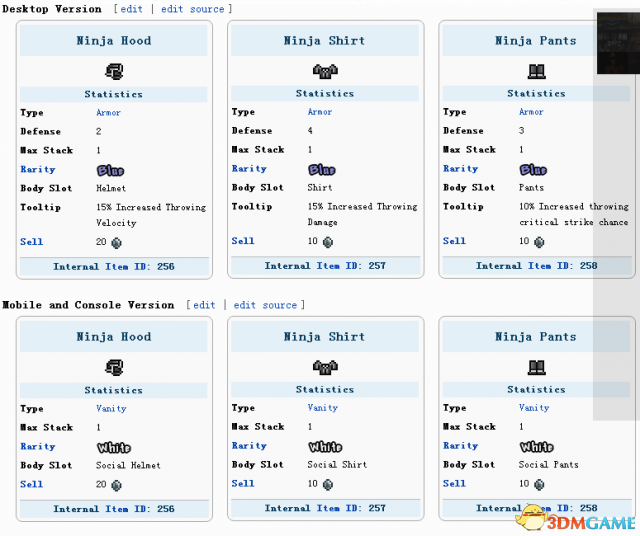Click the White rarity badge in Mobile Ninja Hood

pos(113,447)
